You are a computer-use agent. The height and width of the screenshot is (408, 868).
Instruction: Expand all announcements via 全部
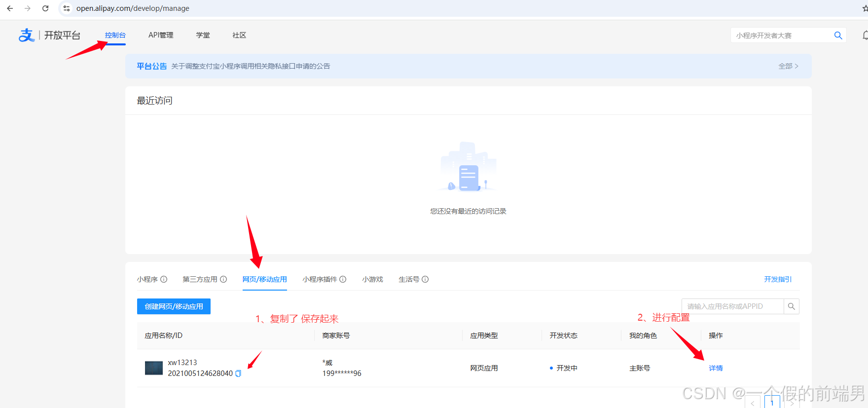(x=788, y=66)
